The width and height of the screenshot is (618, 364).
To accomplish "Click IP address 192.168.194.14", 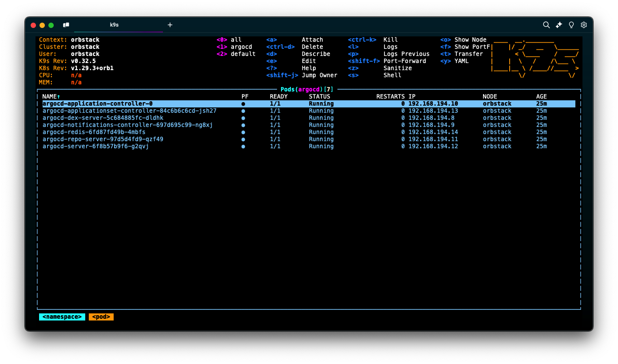I will 433,132.
